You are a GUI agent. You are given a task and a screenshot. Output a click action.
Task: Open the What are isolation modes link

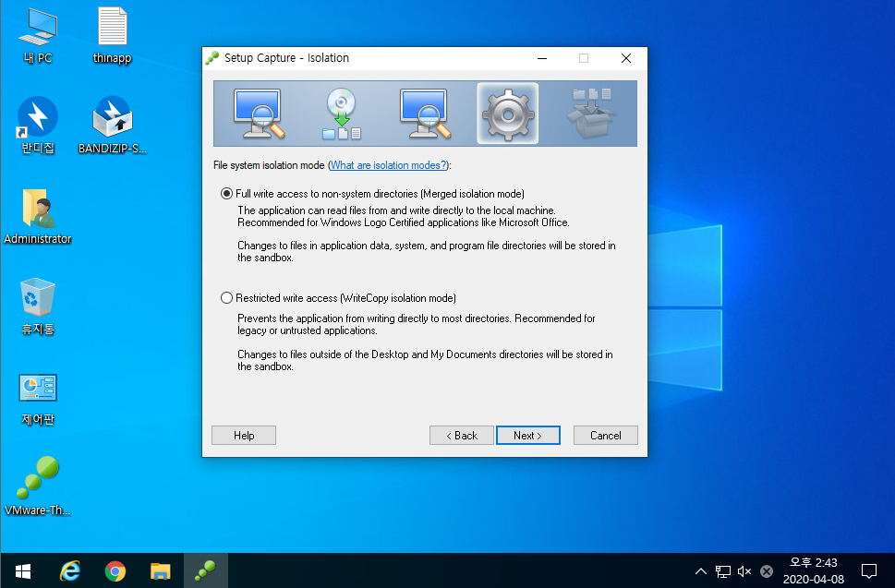point(388,165)
